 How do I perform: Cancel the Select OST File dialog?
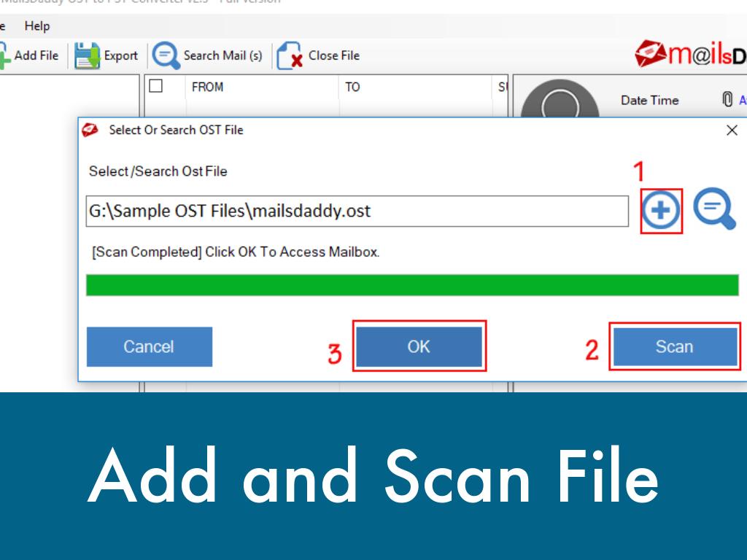click(x=149, y=346)
